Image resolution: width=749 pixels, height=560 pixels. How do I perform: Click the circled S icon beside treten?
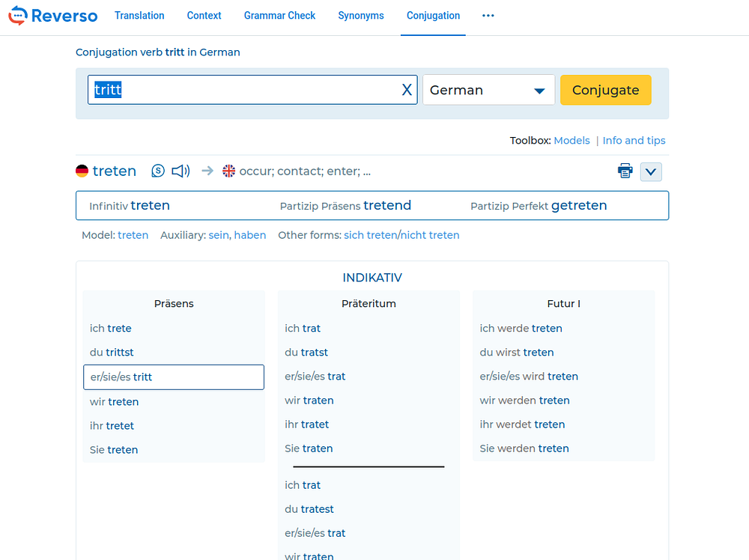coord(158,171)
